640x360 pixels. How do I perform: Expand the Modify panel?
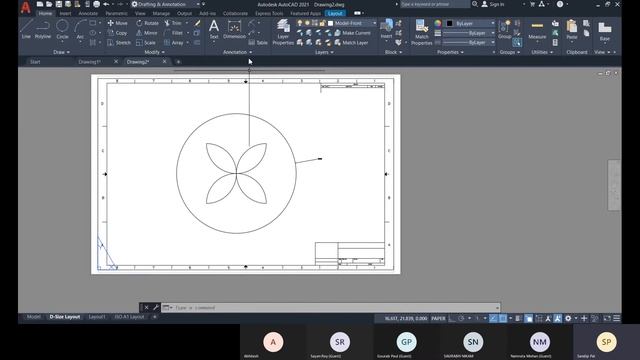coord(154,52)
